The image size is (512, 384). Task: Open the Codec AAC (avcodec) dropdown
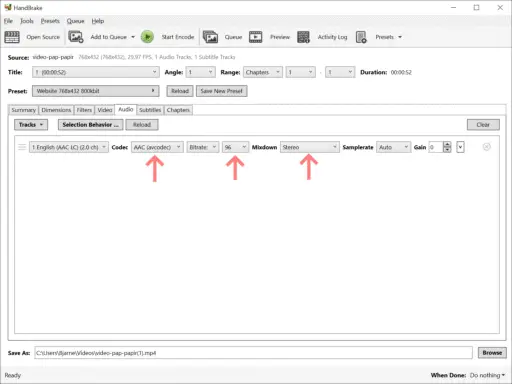[x=157, y=147]
